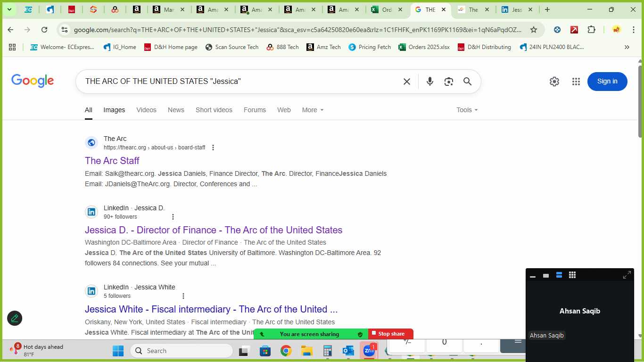This screenshot has height=362, width=644.
Task: Switch to Images results tab
Action: coord(114,110)
